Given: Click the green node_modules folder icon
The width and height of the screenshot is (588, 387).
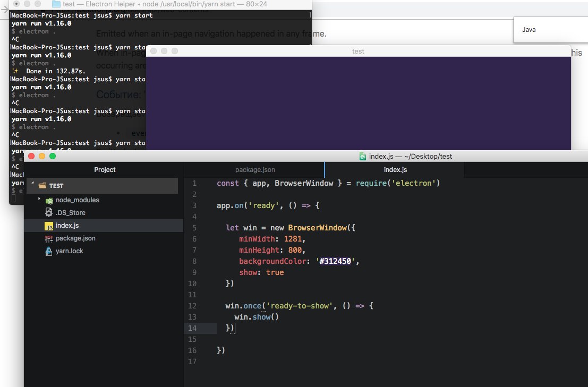Looking at the screenshot, I should [x=49, y=200].
